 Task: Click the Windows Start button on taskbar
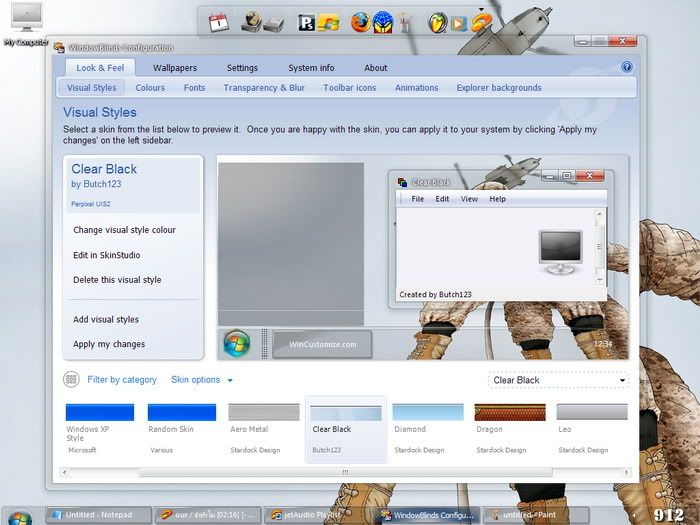click(20, 517)
